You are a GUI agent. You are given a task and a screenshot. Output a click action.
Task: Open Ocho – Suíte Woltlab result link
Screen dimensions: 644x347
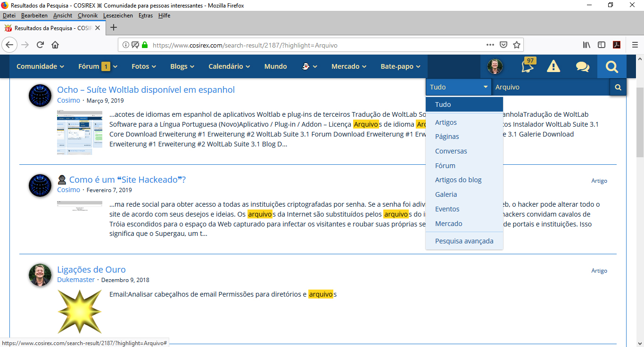click(146, 90)
